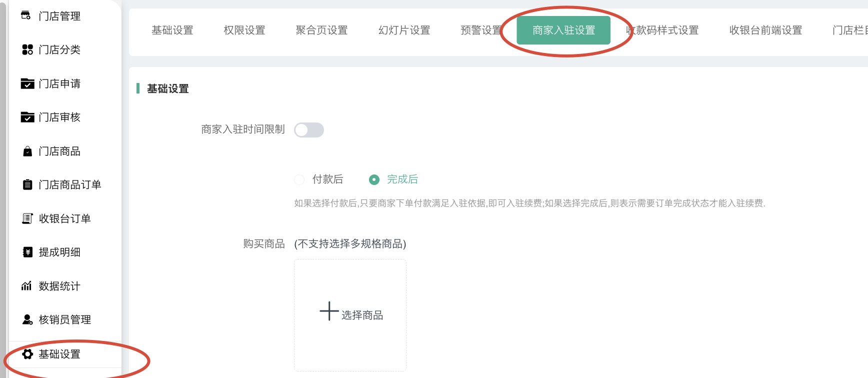
Task: Click the 提成明细 yen icon
Action: point(27,252)
